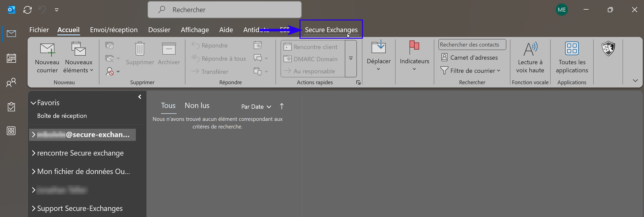This screenshot has width=644, height=217.
Task: Switch to the Affichage tab
Action: [x=195, y=30]
